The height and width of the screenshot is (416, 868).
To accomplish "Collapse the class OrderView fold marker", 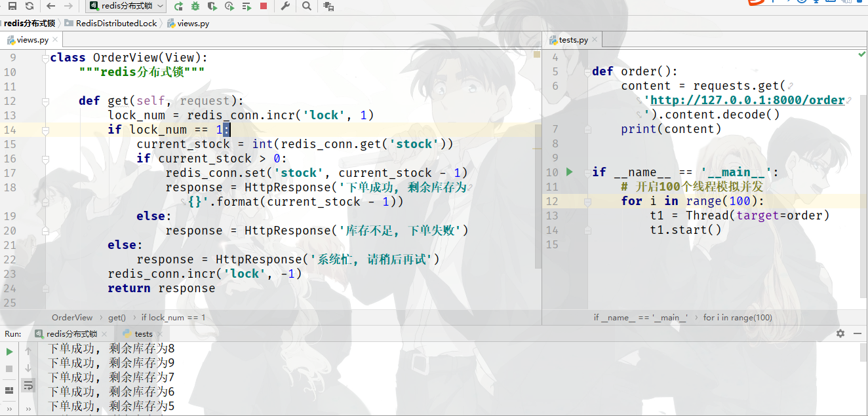I will [x=46, y=58].
